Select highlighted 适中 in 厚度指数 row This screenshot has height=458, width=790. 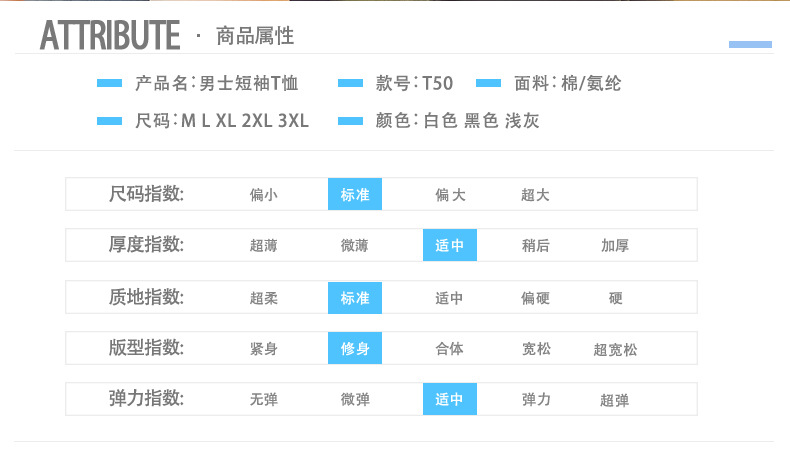449,245
